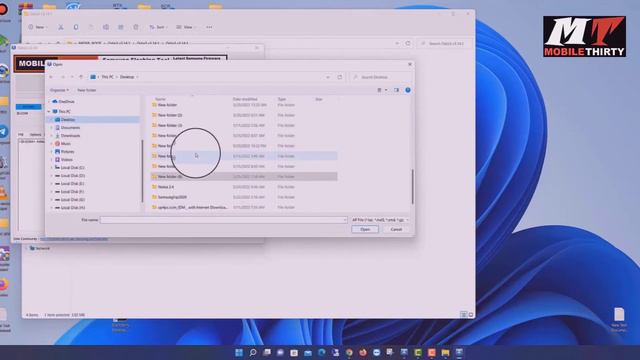Click navigation pane vertical scrollbar
This screenshot has width=640, height=360.
pos(142,171)
